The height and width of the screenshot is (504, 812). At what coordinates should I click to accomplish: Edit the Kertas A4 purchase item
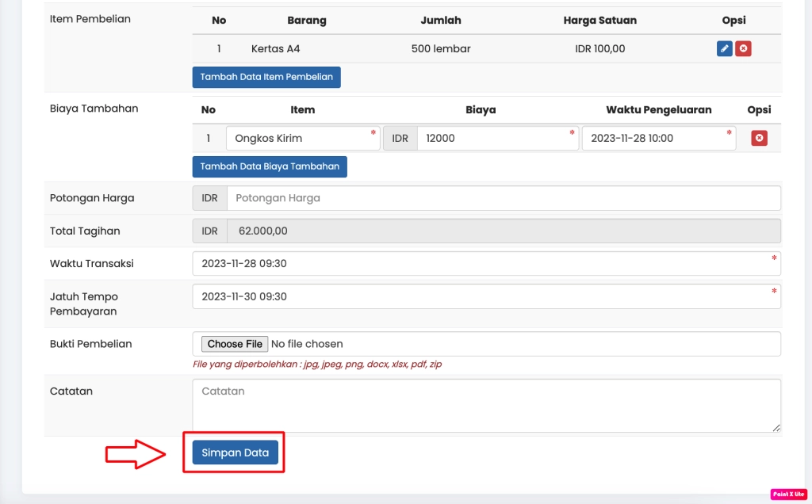point(724,49)
